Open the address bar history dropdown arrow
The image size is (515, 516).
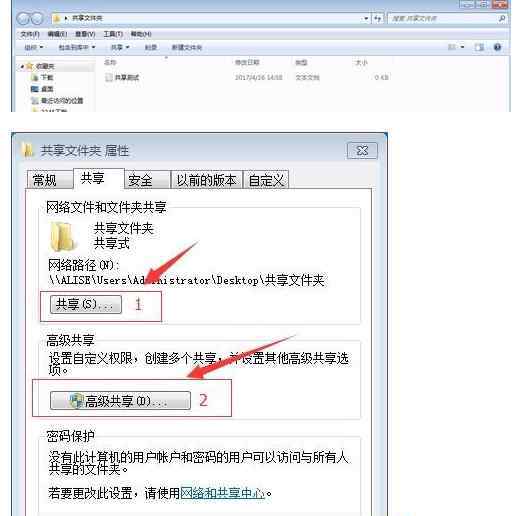(x=366, y=18)
